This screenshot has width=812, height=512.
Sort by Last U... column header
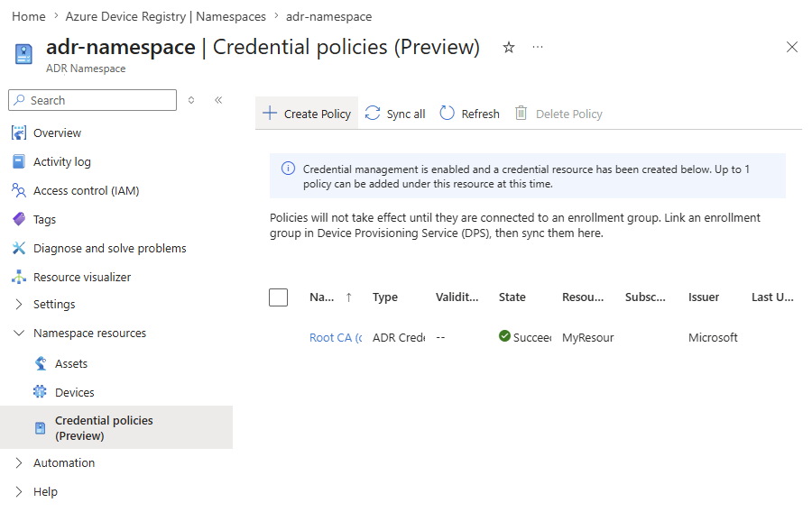click(x=772, y=297)
